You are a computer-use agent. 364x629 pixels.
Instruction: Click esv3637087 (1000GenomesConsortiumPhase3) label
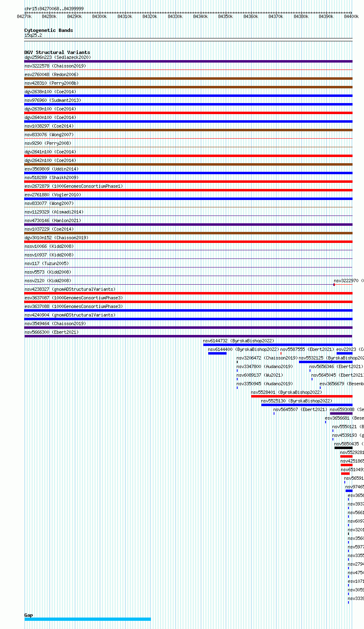point(74,298)
